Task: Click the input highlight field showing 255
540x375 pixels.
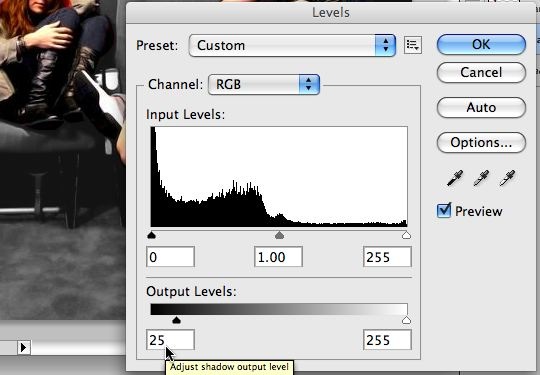Action: tap(387, 257)
